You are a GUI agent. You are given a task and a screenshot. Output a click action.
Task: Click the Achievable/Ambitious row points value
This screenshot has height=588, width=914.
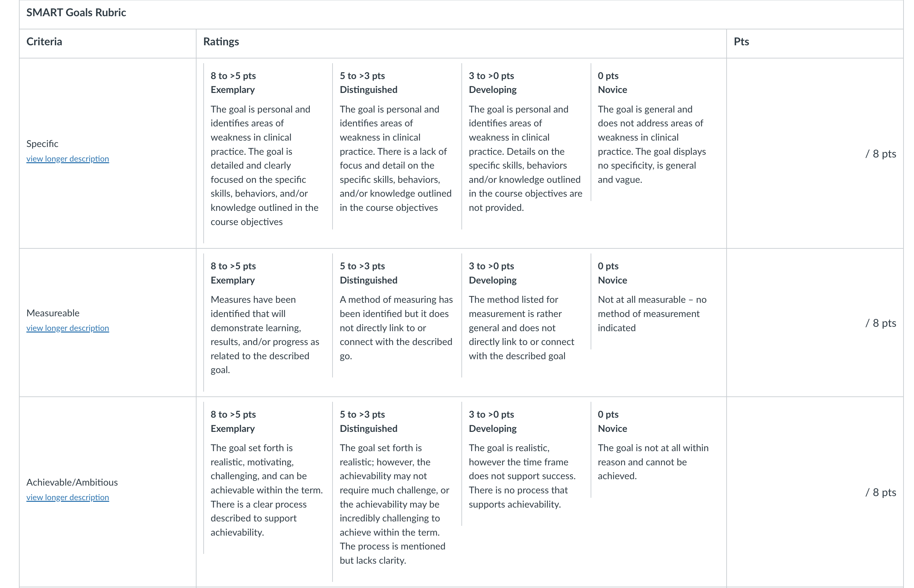click(881, 492)
